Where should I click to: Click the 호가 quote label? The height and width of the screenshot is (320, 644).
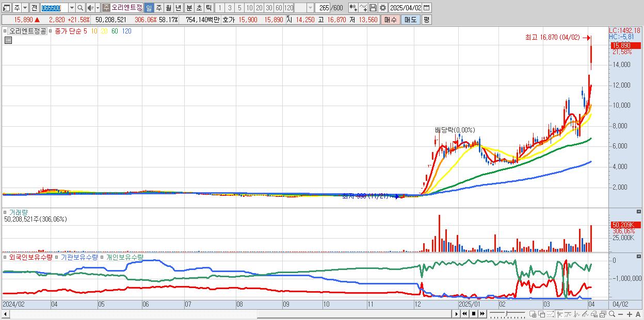pyautogui.click(x=228, y=20)
